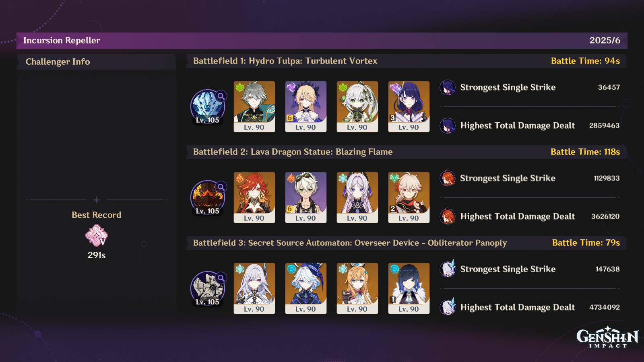Inspect the Hydro Tulpa boss icon
The image size is (644, 362).
point(207,107)
